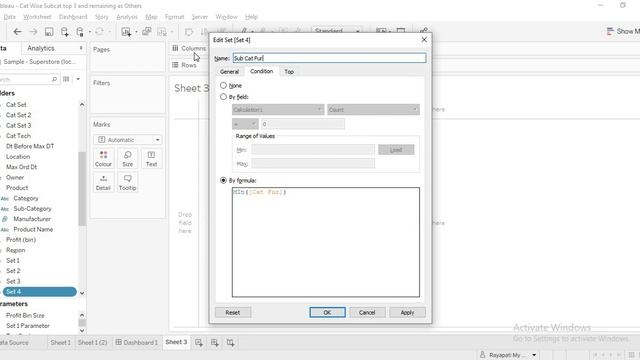Select the Profit Bin Size parameter
This screenshot has width=640, height=360.
25,315
